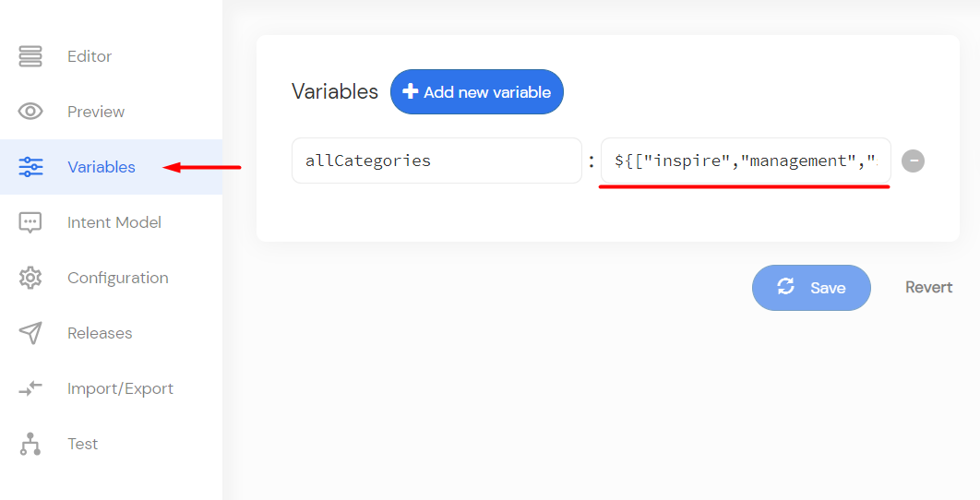Click the Revert link
This screenshot has height=500, width=980.
[928, 288]
